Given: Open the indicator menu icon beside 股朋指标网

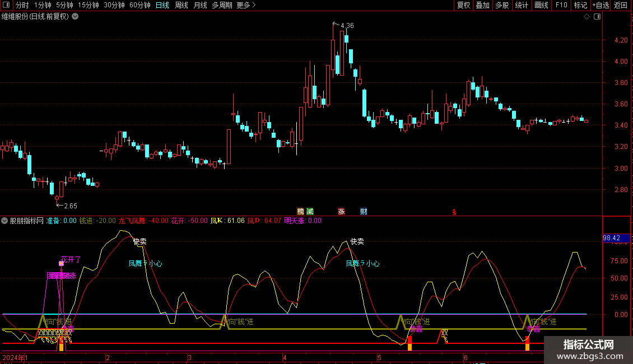Looking at the screenshot, I should pyautogui.click(x=4, y=221).
